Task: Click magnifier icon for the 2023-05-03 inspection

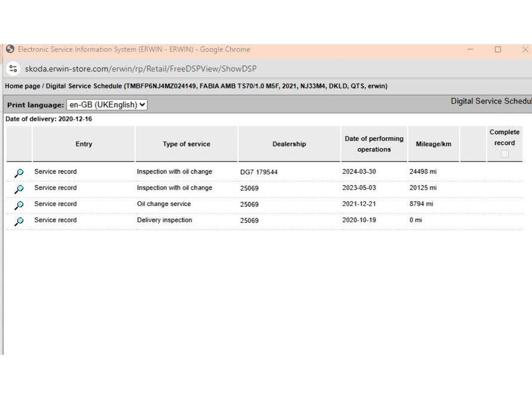Action: (x=19, y=189)
